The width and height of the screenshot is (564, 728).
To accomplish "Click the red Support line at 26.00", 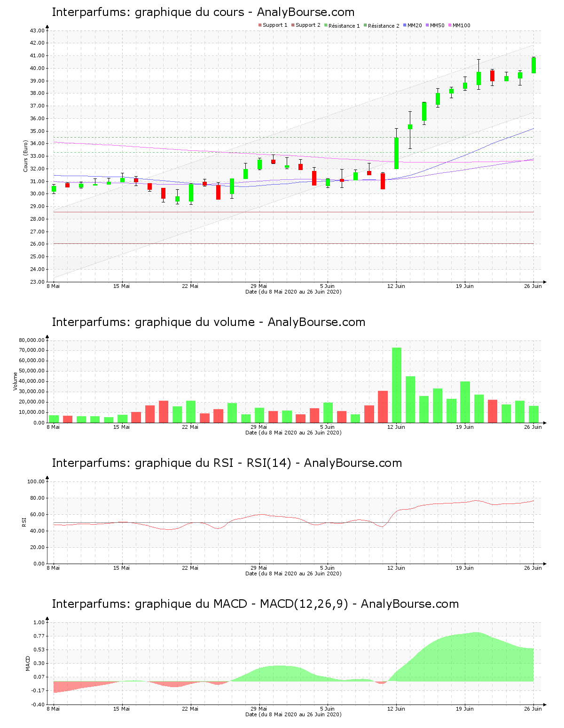I will pos(293,244).
